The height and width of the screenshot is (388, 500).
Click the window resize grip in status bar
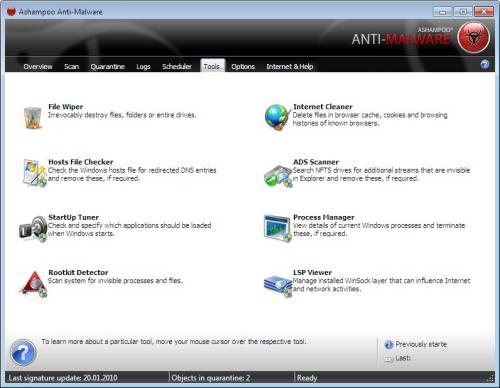pos(490,378)
